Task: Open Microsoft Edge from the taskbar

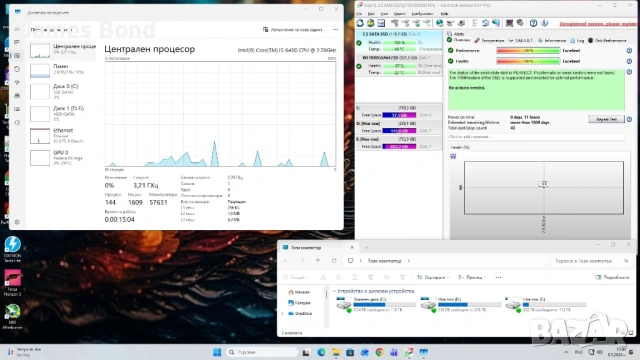Action: [x=321, y=352]
